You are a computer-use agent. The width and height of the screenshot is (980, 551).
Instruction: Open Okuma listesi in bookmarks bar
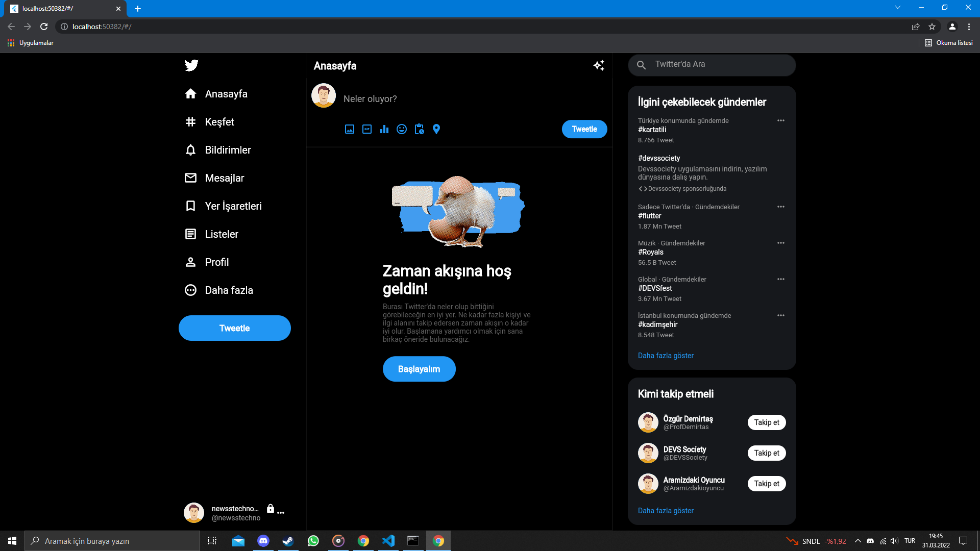click(949, 43)
